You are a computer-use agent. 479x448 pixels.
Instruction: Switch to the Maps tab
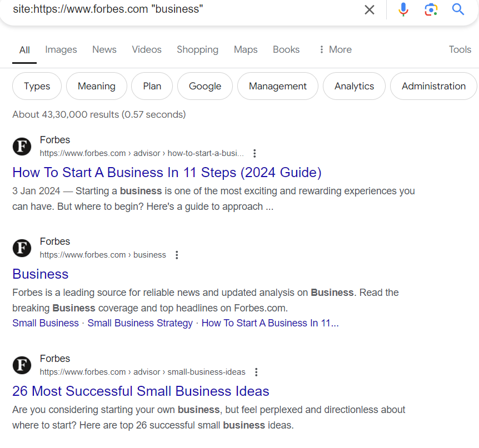[246, 49]
